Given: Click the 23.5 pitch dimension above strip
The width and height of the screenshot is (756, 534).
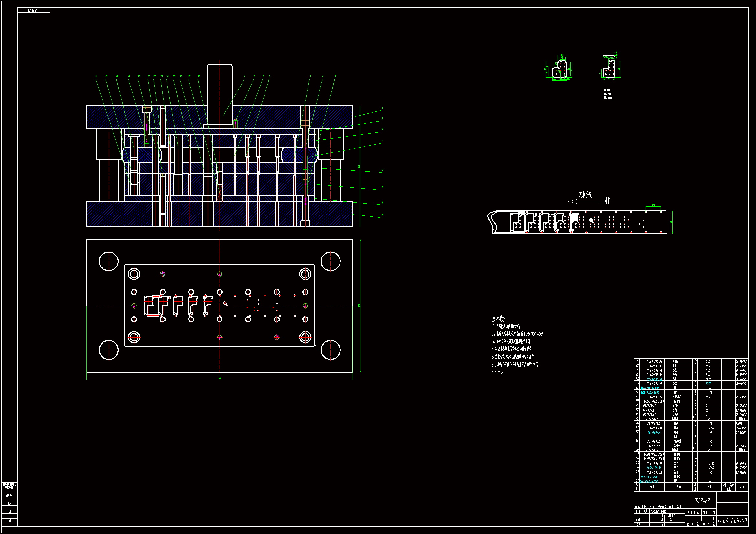Looking at the screenshot, I should coord(653,206).
